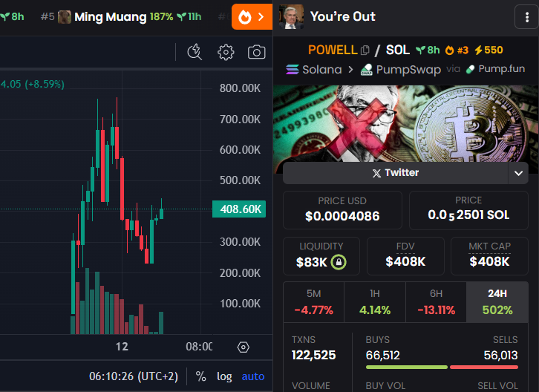Screen dimensions: 539x392
Task: Click the PumpSwap logo icon
Action: 367,70
